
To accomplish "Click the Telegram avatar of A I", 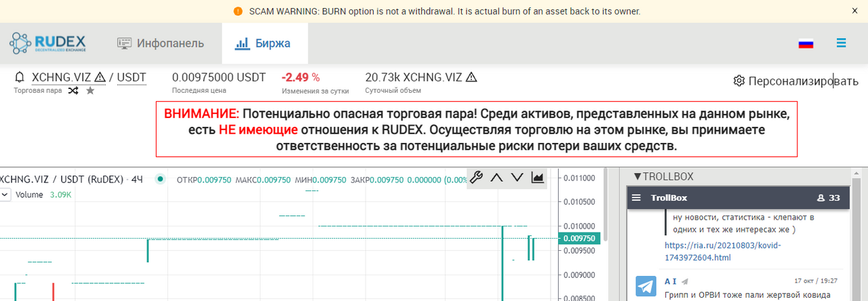I will [x=646, y=287].
